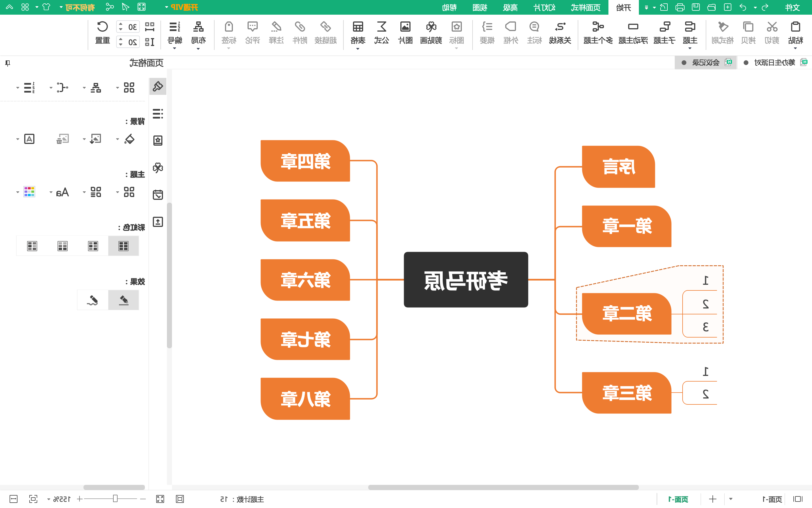The width and height of the screenshot is (812, 508).
Task: Open the page list dropdown in status bar
Action: [x=731, y=499]
